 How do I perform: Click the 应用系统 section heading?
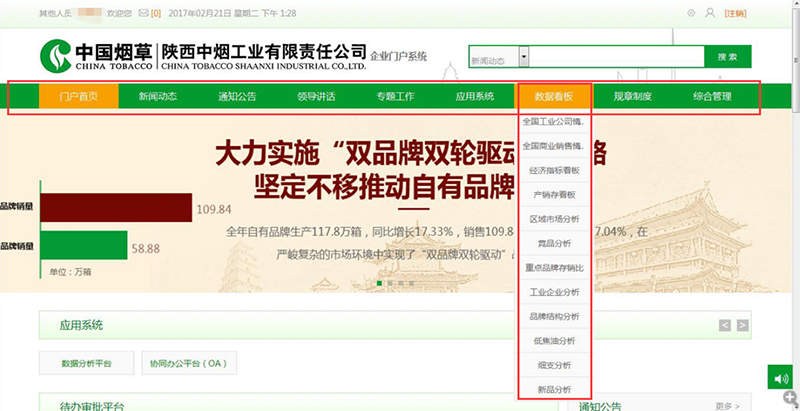[x=81, y=325]
